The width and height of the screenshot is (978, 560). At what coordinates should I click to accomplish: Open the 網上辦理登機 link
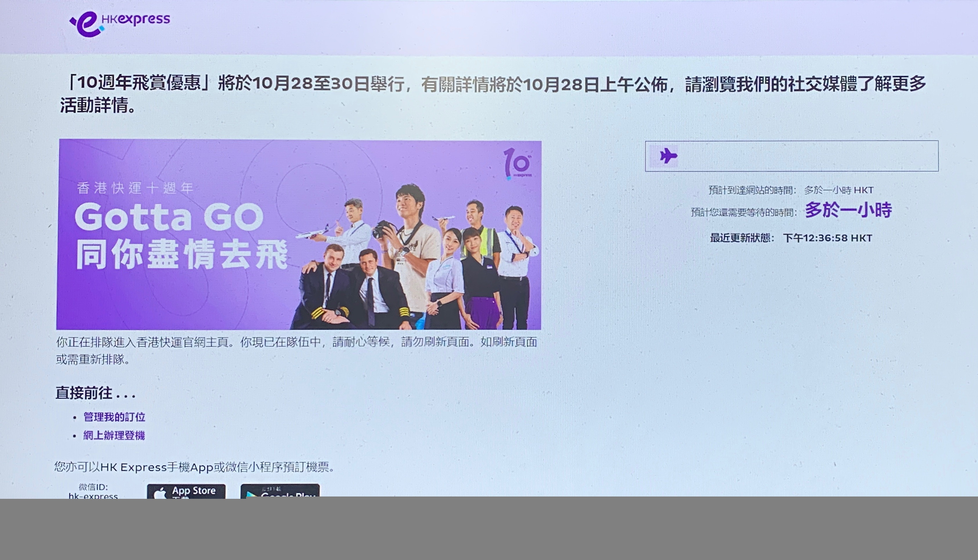coord(114,435)
